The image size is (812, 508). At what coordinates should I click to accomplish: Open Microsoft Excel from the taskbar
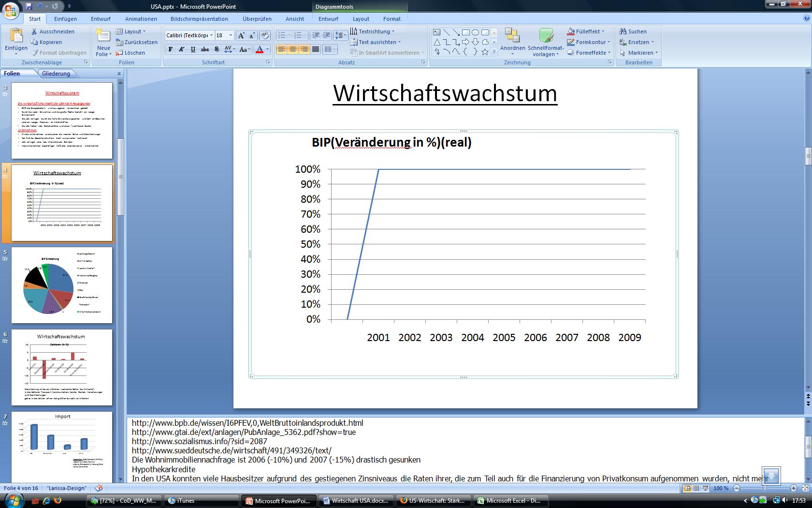point(510,501)
